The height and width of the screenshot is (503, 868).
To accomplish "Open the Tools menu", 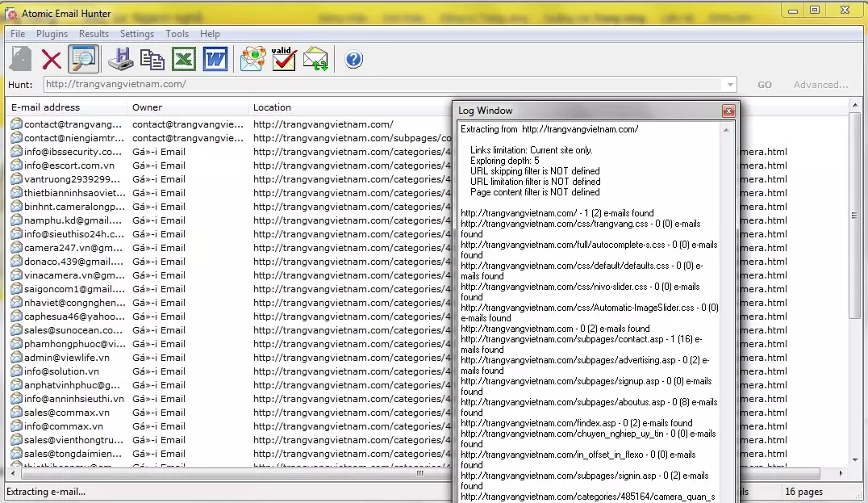I will pos(177,34).
